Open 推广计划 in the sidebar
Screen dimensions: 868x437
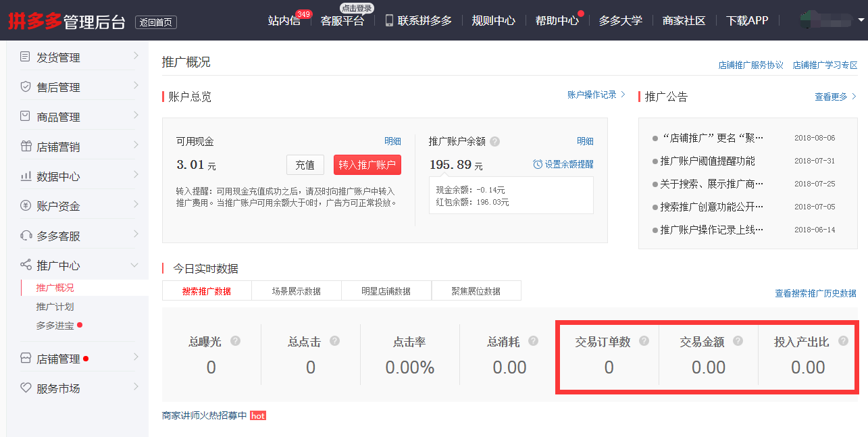tap(55, 307)
